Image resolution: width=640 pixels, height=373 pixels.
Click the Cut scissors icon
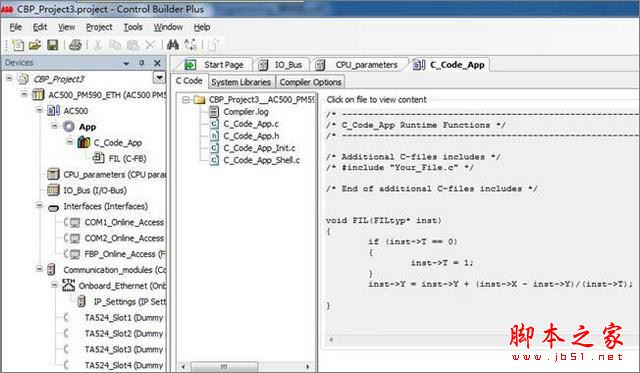(98, 45)
